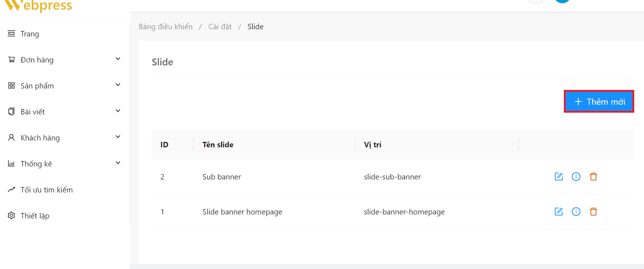Image resolution: width=644 pixels, height=269 pixels.
Task: View info for Sub banner slide
Action: (576, 177)
